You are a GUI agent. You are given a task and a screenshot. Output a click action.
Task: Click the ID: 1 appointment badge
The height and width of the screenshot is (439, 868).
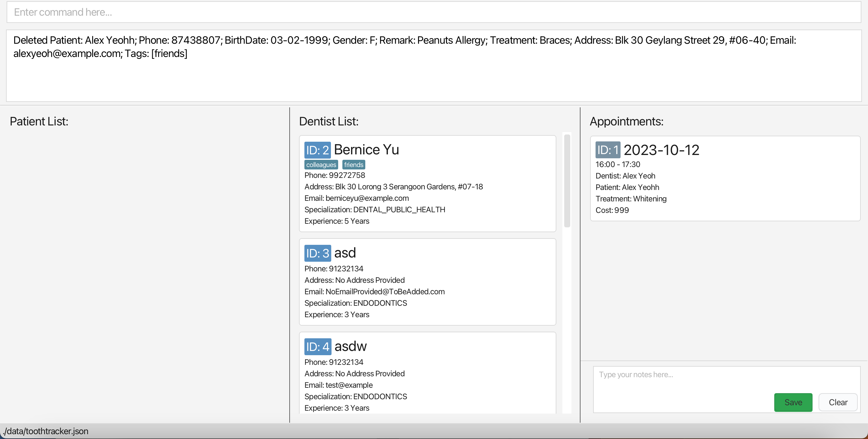608,150
